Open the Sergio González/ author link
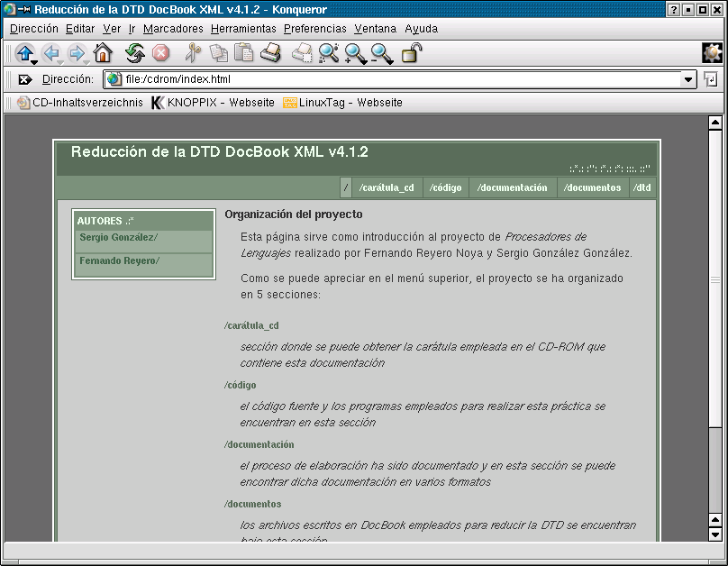 click(x=119, y=237)
